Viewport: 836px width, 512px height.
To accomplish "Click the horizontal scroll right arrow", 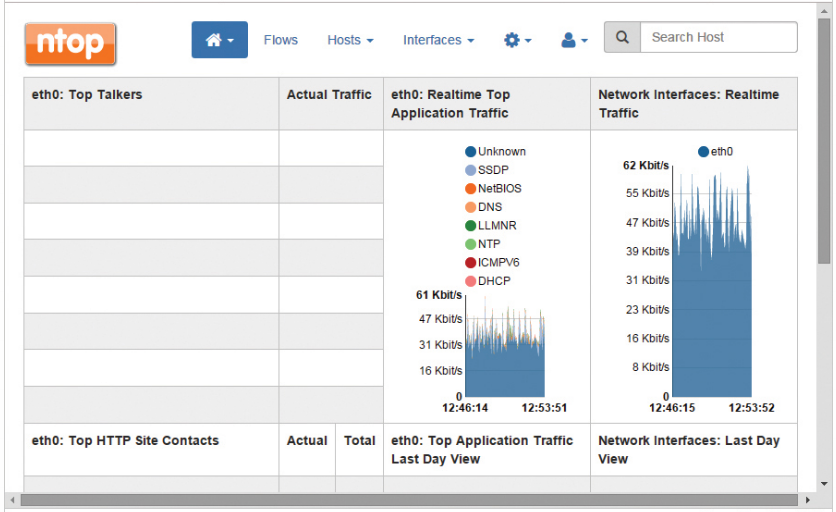I will pyautogui.click(x=808, y=499).
